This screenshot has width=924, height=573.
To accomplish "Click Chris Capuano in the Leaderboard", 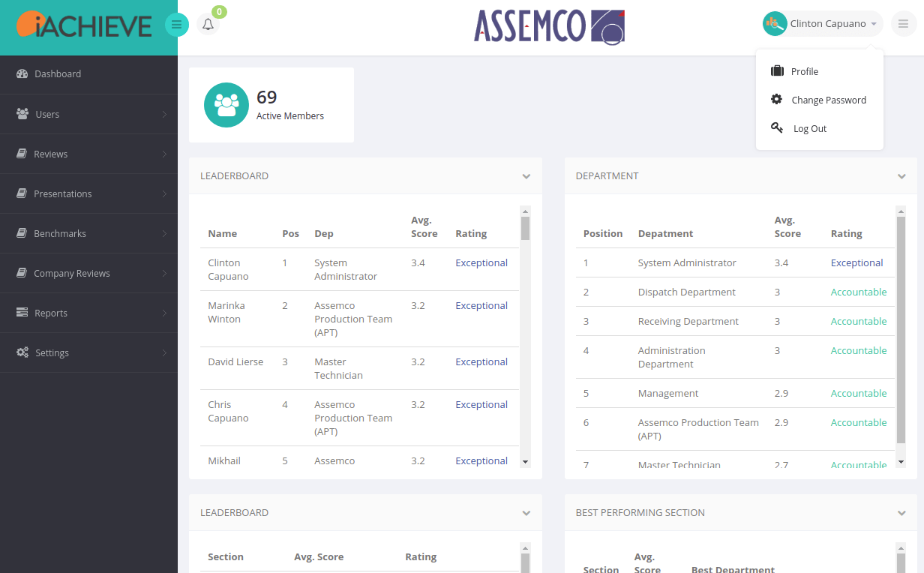I will (228, 411).
